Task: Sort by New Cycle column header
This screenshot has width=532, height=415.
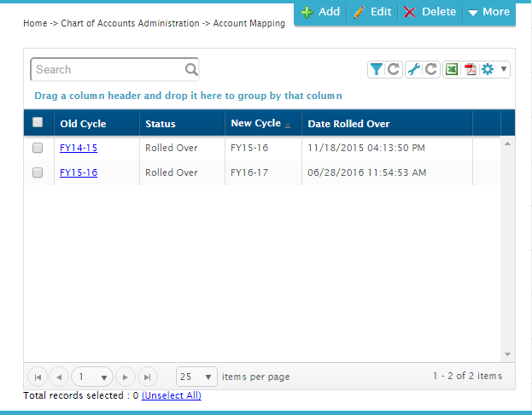Action: pos(263,124)
